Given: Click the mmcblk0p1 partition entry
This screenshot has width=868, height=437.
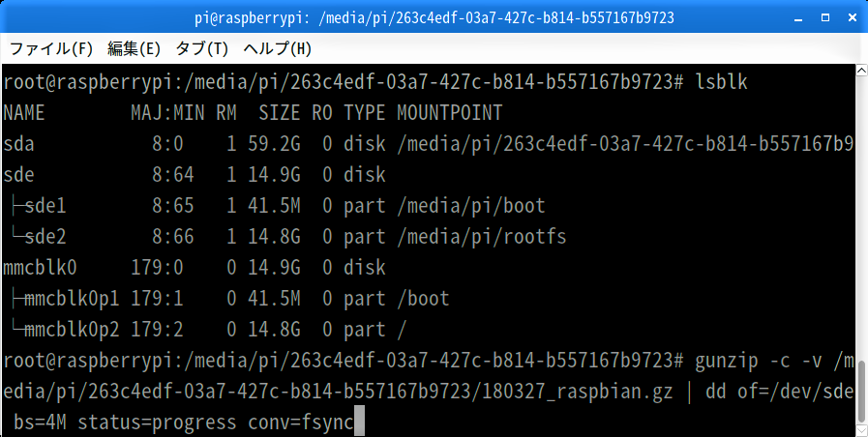Looking at the screenshot, I should (72, 300).
